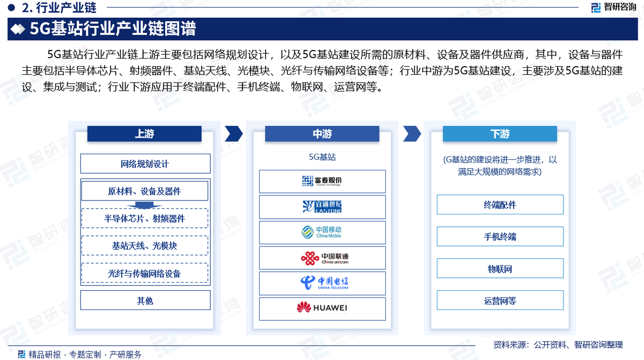This screenshot has width=644, height=360.
Task: Select the China Telecom logo
Action: [322, 283]
